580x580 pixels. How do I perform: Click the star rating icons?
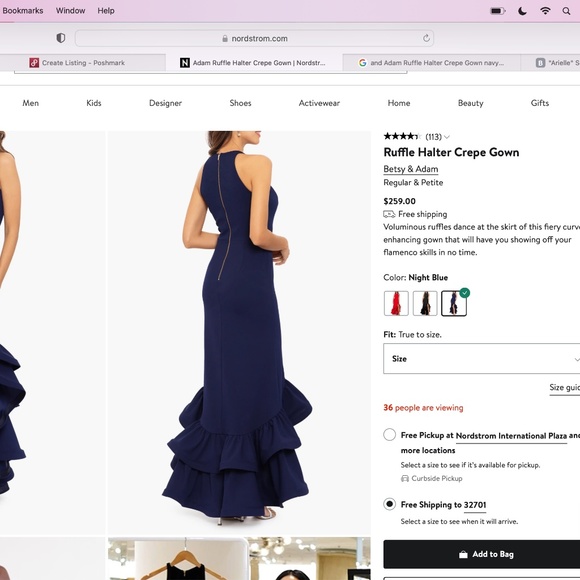pos(402,136)
